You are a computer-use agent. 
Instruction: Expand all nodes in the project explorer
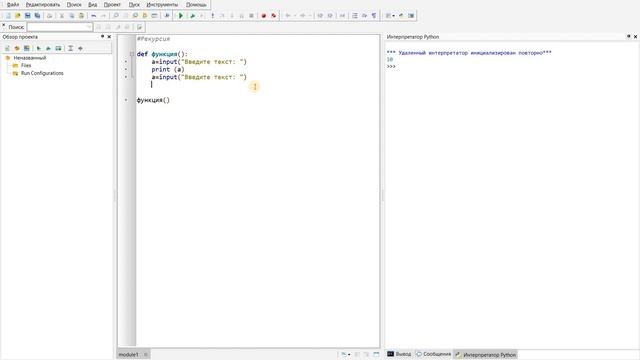[x=70, y=48]
